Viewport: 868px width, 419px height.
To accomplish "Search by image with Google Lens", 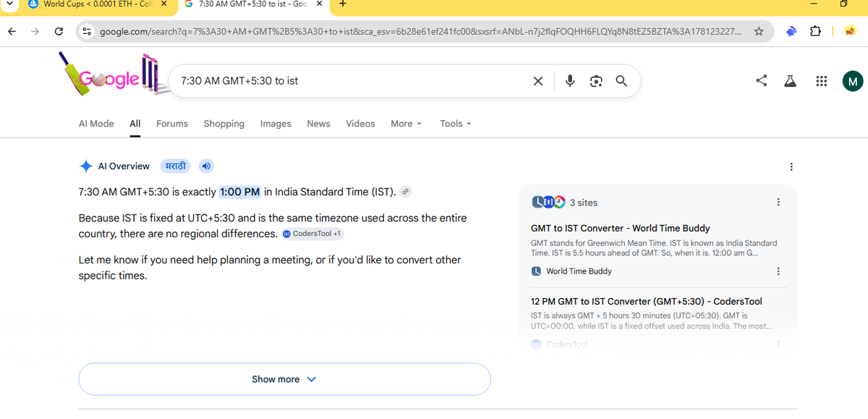I will 596,81.
